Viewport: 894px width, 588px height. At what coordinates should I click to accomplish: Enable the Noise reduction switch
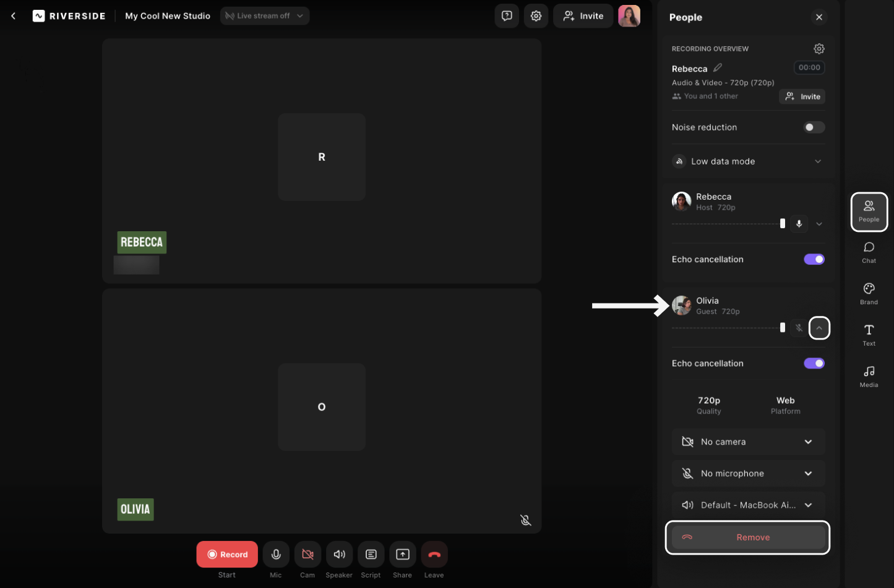[x=814, y=127]
